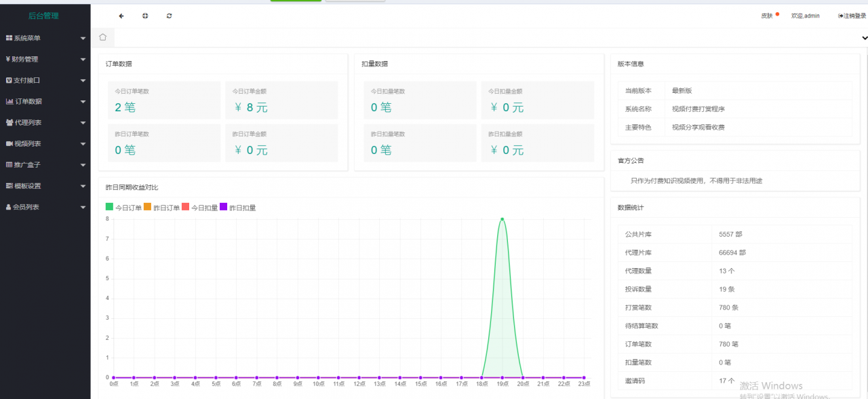This screenshot has width=868, height=399.
Task: Open the 系统菜单 sidebar menu
Action: pos(45,38)
